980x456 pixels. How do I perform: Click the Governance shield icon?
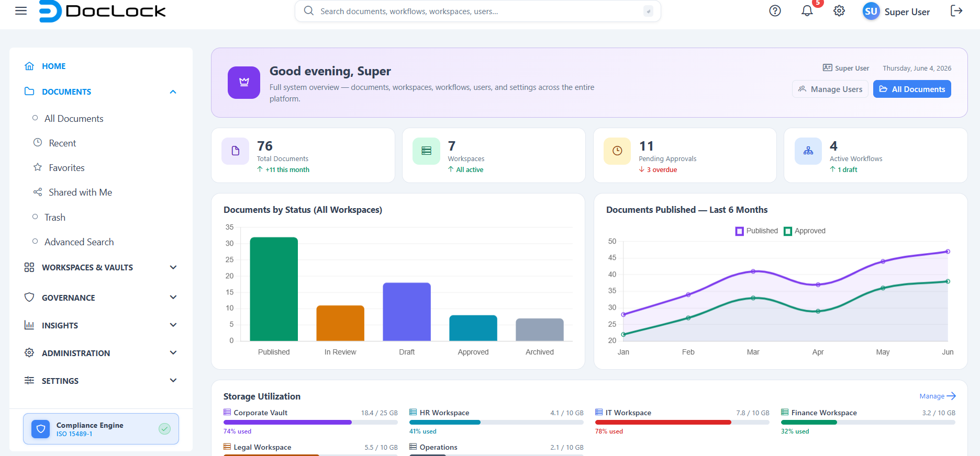(29, 298)
